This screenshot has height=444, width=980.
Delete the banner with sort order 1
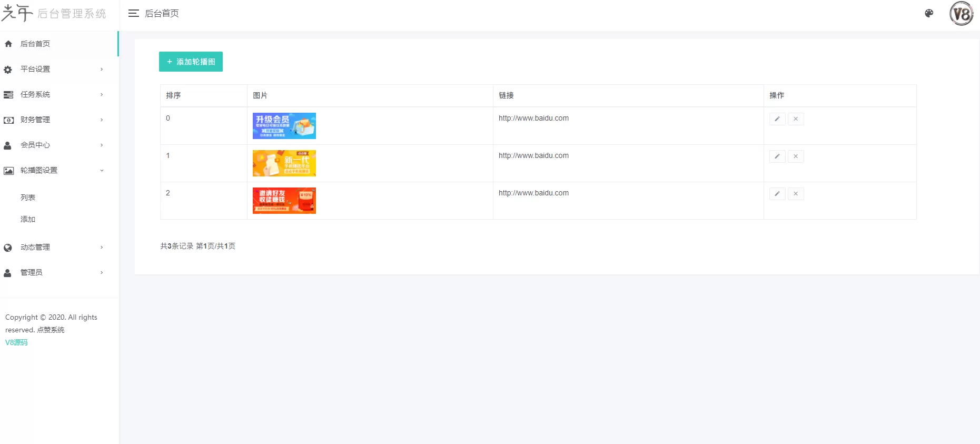(795, 156)
